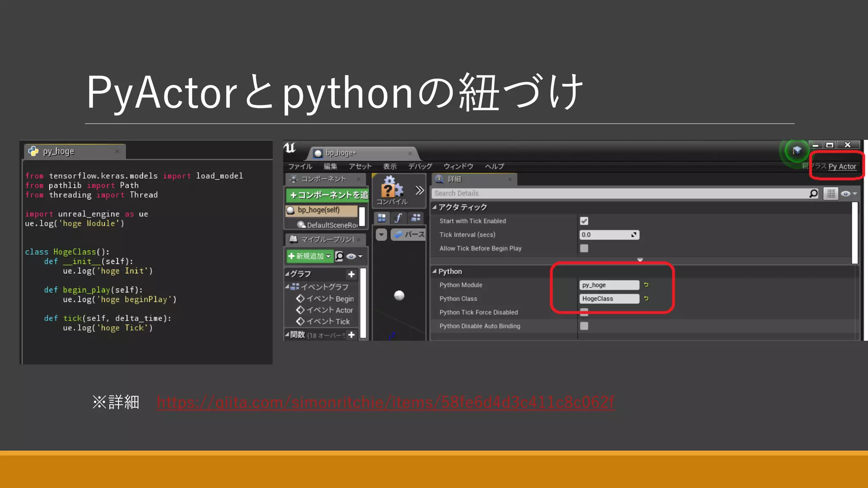Click the bp_hoge blueprint editor tab

[x=362, y=153]
